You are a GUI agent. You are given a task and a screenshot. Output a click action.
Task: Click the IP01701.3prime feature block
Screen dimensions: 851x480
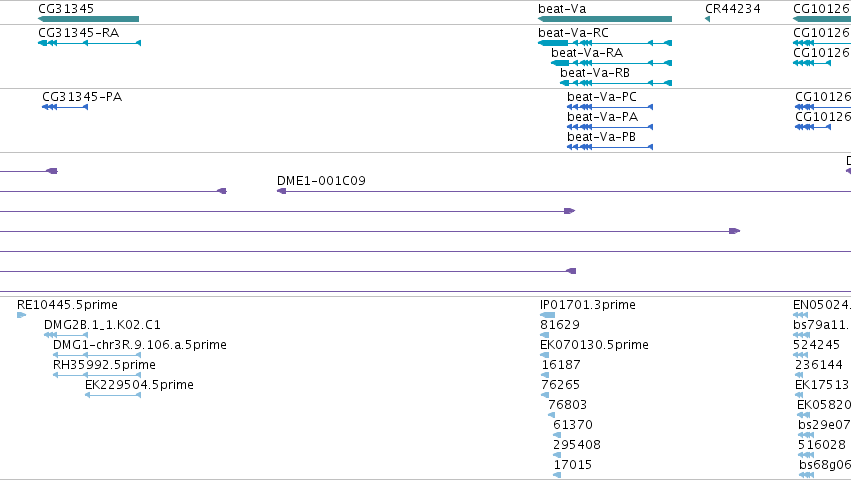[547, 315]
